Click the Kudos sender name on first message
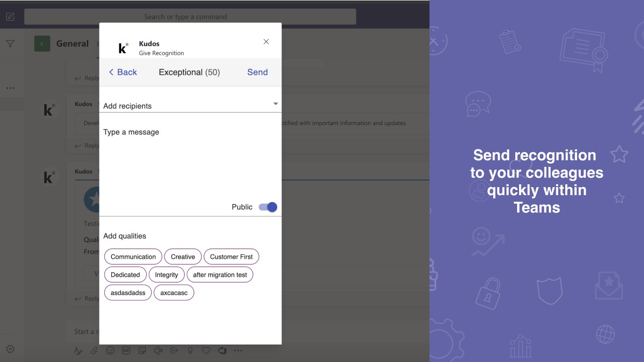The height and width of the screenshot is (362, 644). 83,104
